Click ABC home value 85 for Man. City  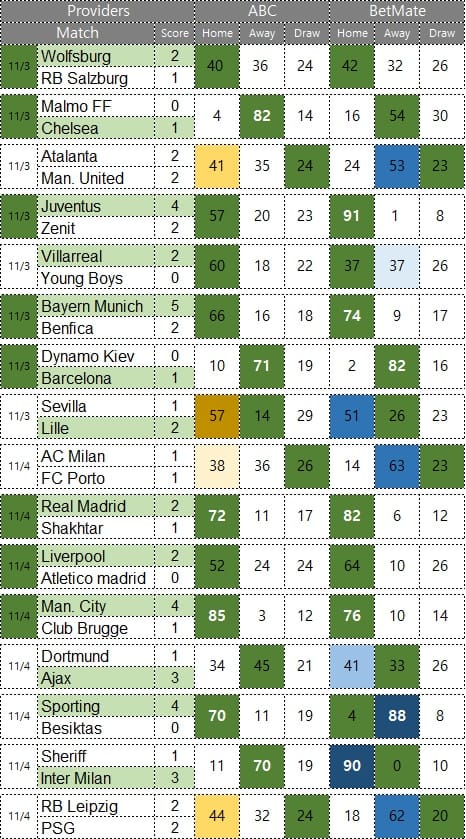tap(217, 616)
